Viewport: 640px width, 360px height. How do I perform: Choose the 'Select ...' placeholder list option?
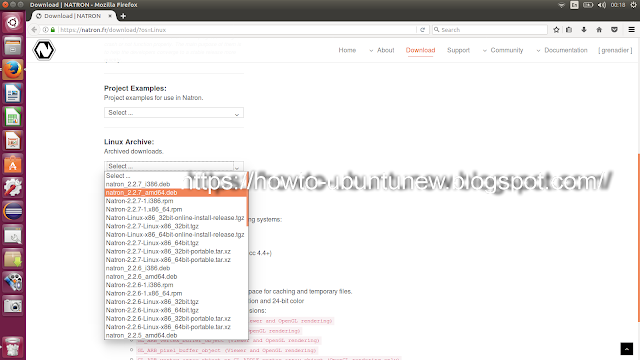pos(176,176)
